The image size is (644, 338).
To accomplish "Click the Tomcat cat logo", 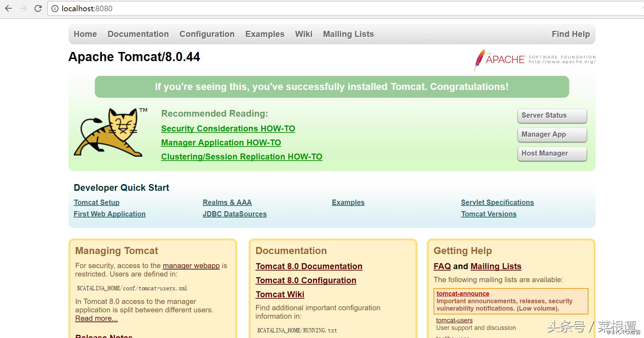I will point(110,132).
